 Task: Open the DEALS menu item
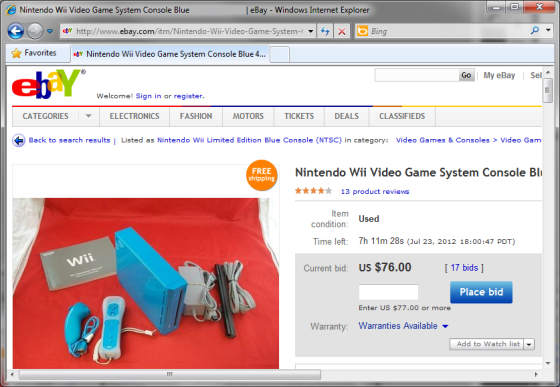tap(346, 116)
